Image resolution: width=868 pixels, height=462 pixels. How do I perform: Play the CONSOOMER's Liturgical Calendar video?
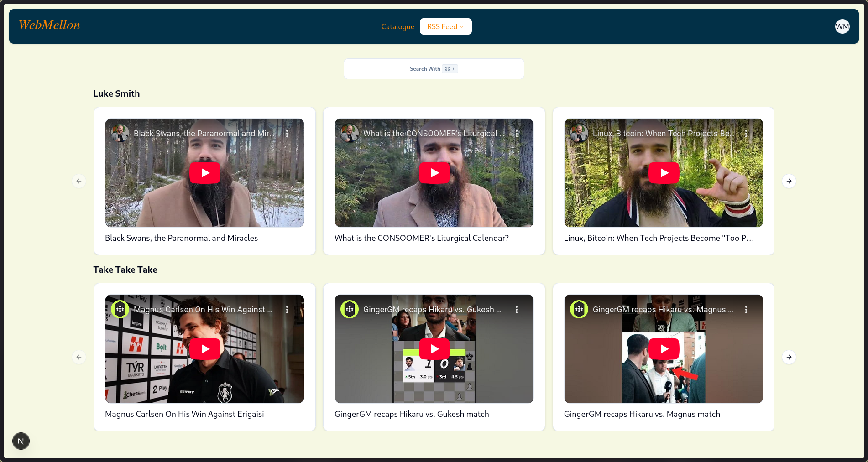coord(434,173)
